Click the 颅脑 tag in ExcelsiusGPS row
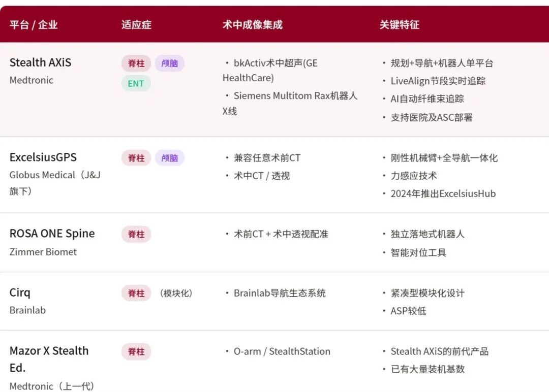The height and width of the screenshot is (392, 549). pyautogui.click(x=169, y=158)
